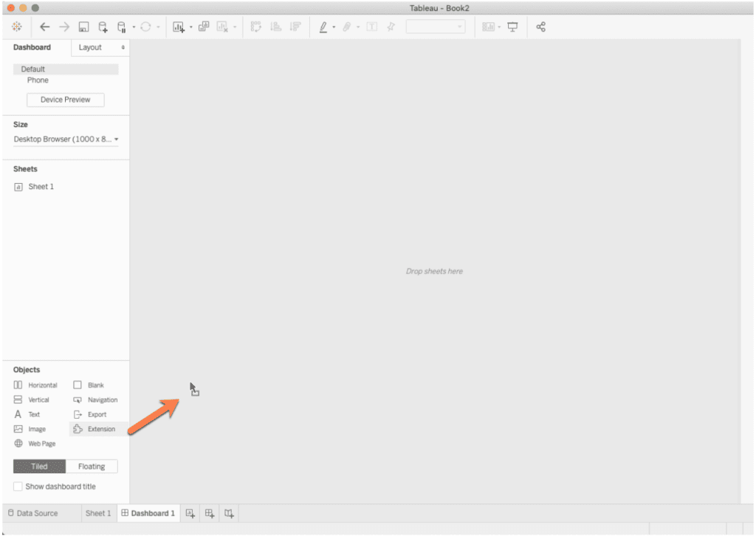Image resolution: width=756 pixels, height=536 pixels.
Task: Click the Swap Rows and Columns icon
Action: 256,27
